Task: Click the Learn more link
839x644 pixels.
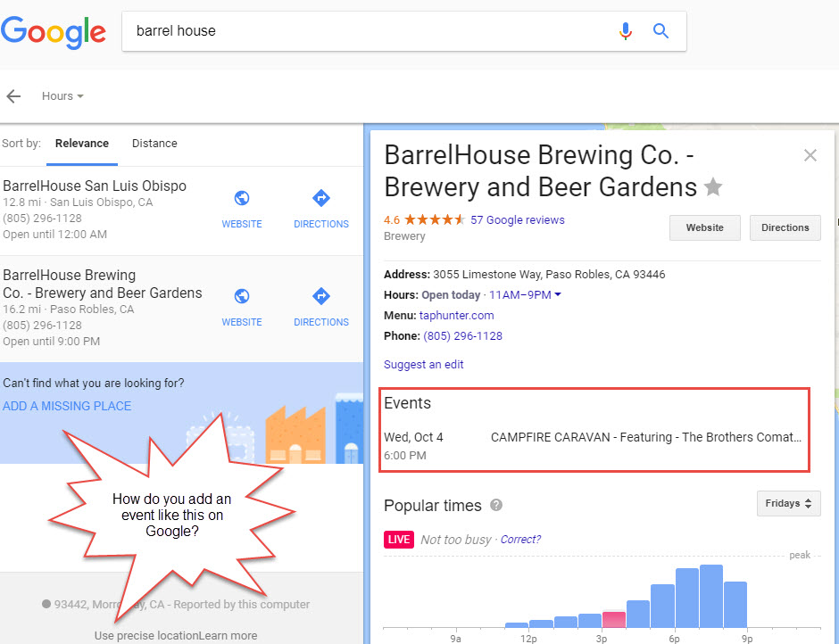Action: pyautogui.click(x=228, y=635)
